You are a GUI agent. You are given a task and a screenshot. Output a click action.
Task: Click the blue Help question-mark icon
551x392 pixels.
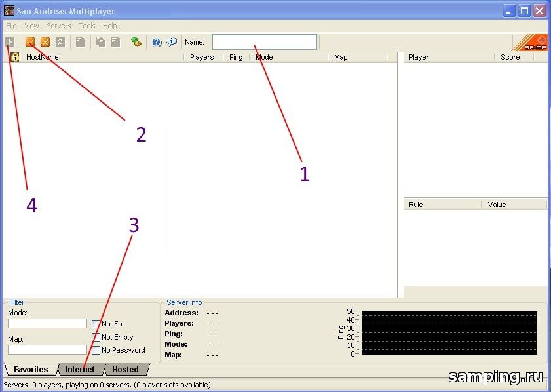[157, 42]
